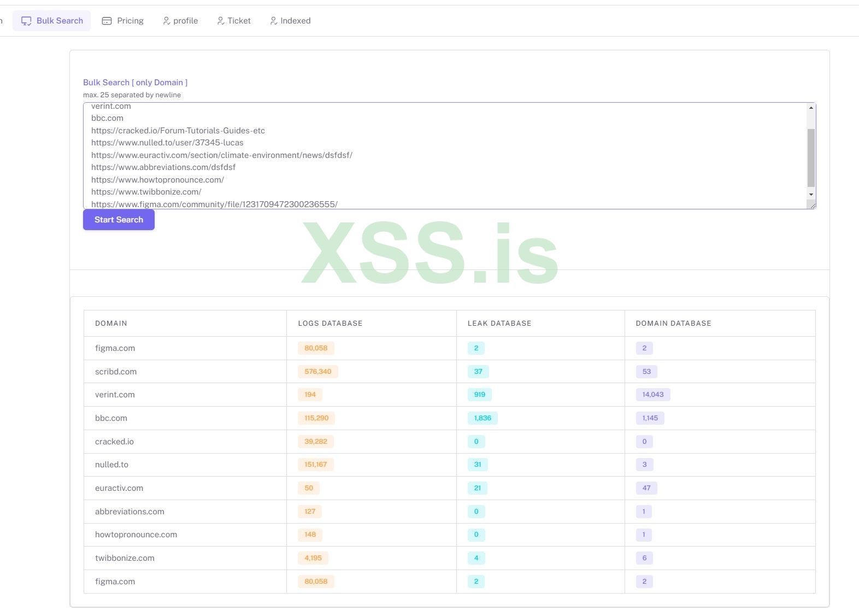Image resolution: width=859 pixels, height=616 pixels.
Task: Open the Pricing tab
Action: pyautogui.click(x=123, y=21)
